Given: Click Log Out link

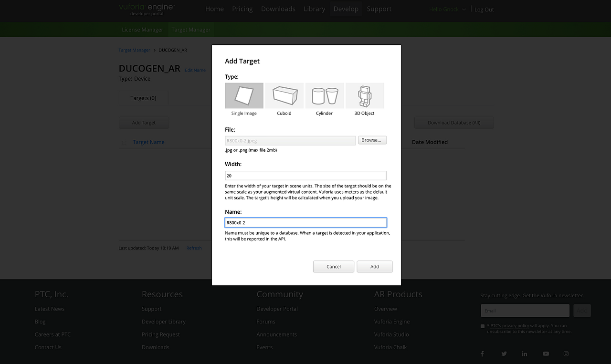Looking at the screenshot, I should [484, 10].
